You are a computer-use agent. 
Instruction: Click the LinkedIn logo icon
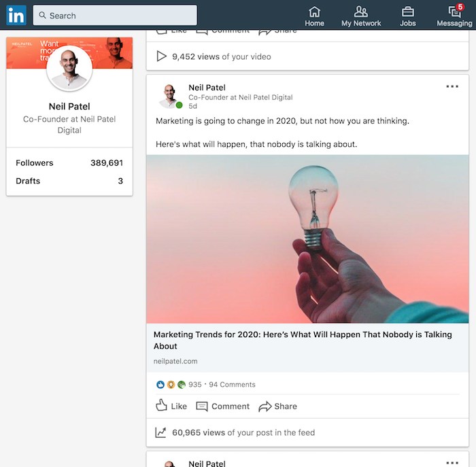16,15
